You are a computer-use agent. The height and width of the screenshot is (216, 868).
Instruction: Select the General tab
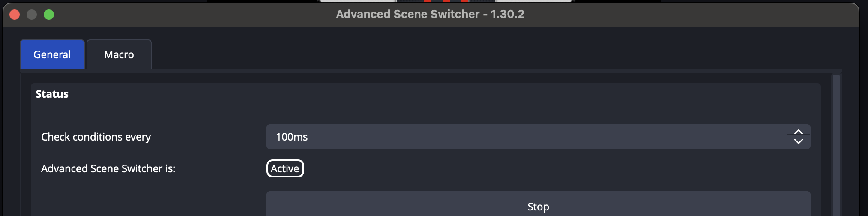[52, 54]
